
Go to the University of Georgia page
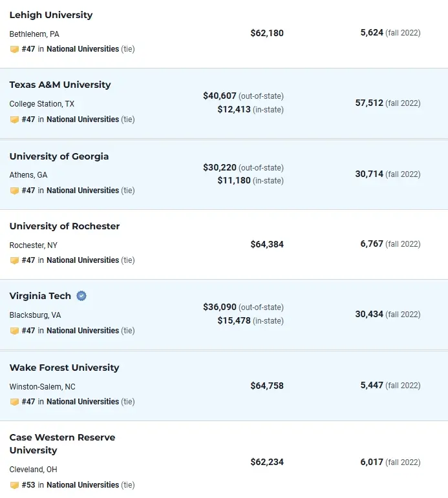(59, 156)
